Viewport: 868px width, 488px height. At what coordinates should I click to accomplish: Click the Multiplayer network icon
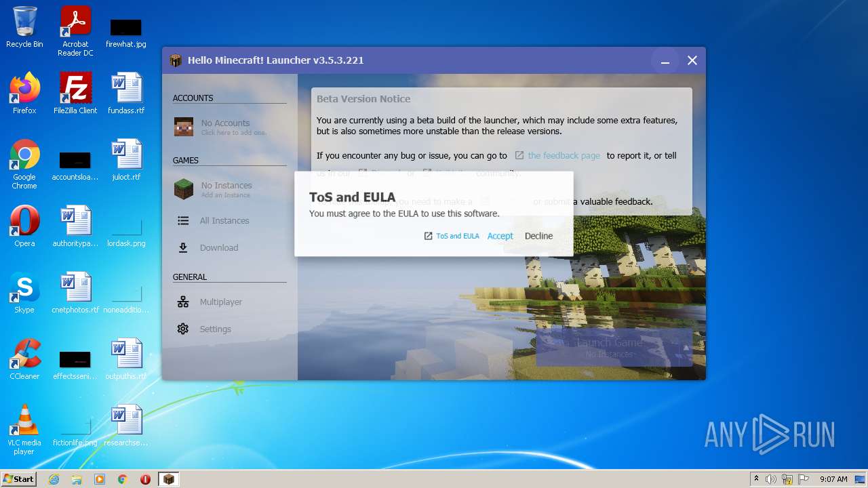click(x=183, y=302)
